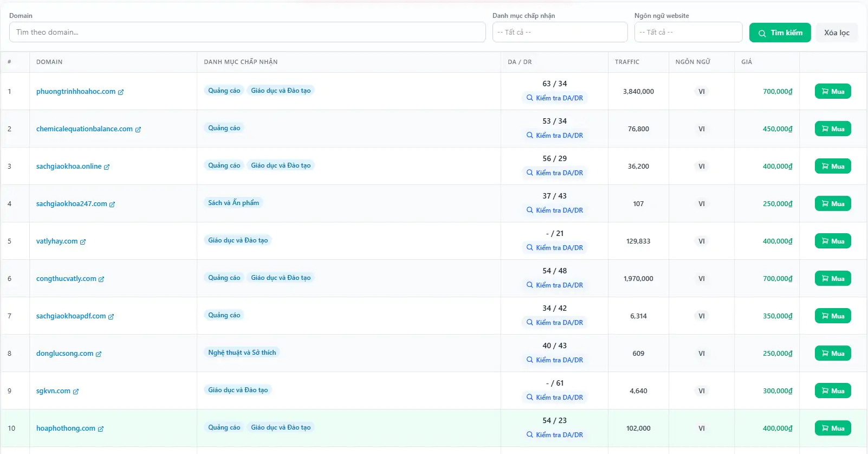Viewport: 868px width, 454px height.
Task: Click Giáo dục và Đào tạo tag for sgkvn.com
Action: (x=238, y=390)
